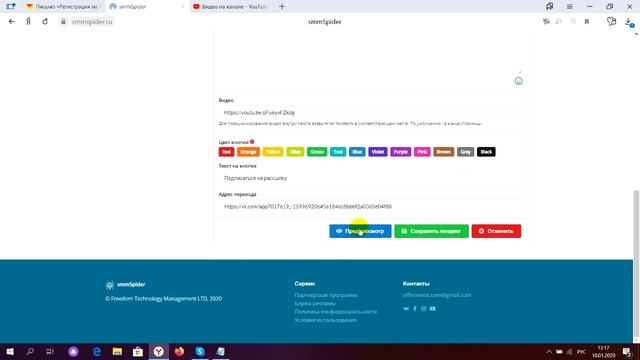Open Windows taskbar search

coord(30,351)
